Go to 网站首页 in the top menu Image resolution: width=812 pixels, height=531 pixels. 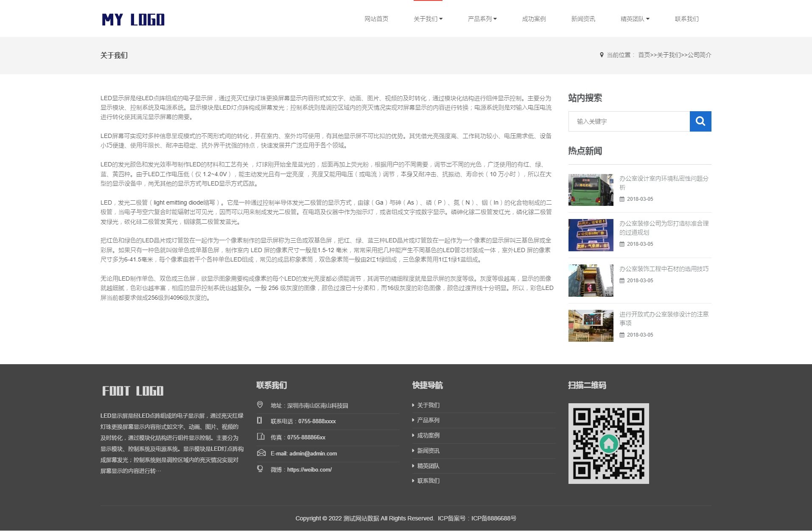point(376,19)
